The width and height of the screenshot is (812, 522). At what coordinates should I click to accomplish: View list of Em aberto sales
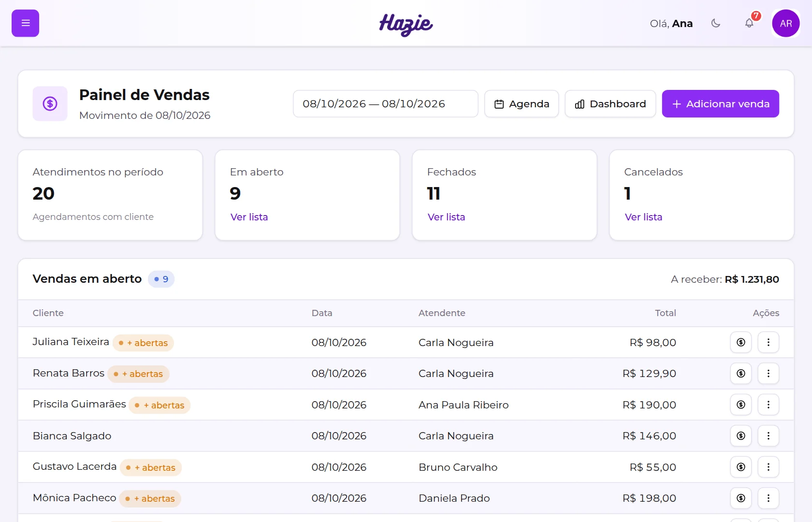coord(249,217)
